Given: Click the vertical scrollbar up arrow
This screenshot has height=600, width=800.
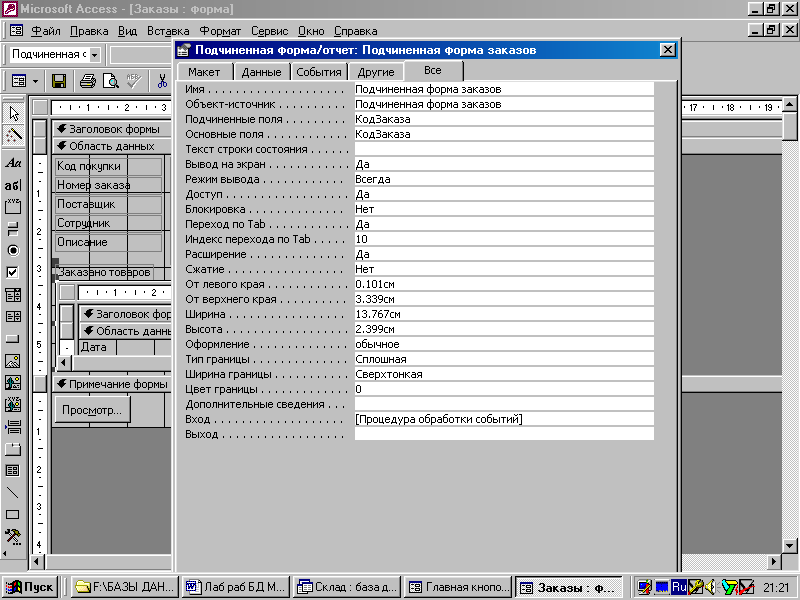Looking at the screenshot, I should [x=789, y=105].
